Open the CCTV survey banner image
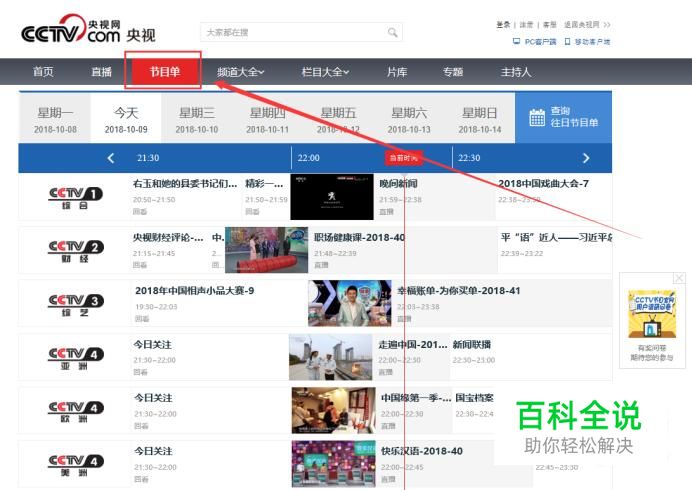The width and height of the screenshot is (692, 490). [652, 314]
